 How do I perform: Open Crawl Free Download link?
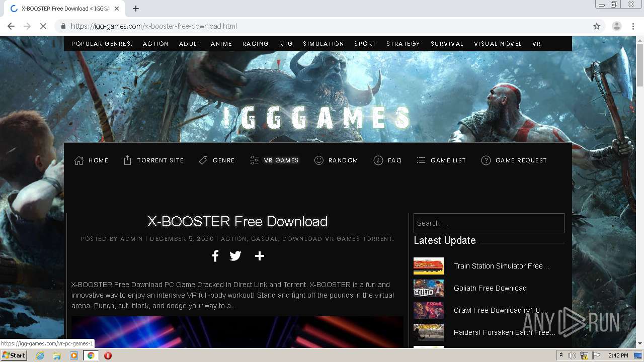pyautogui.click(x=501, y=310)
